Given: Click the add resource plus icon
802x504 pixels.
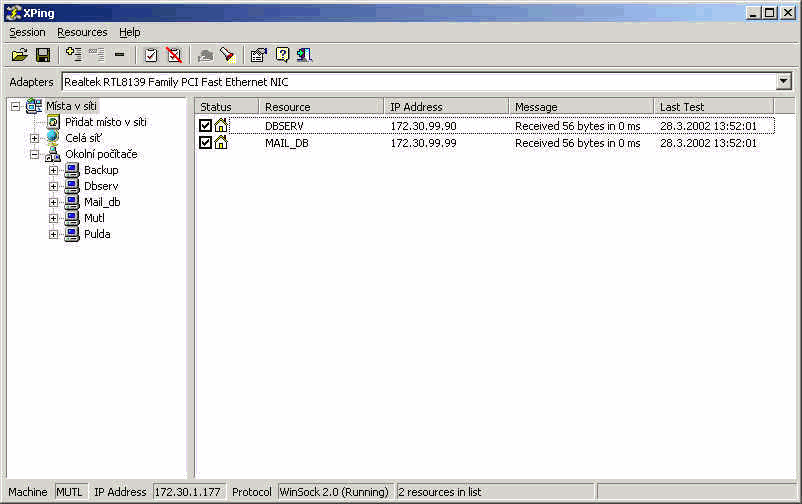Looking at the screenshot, I should coord(74,54).
